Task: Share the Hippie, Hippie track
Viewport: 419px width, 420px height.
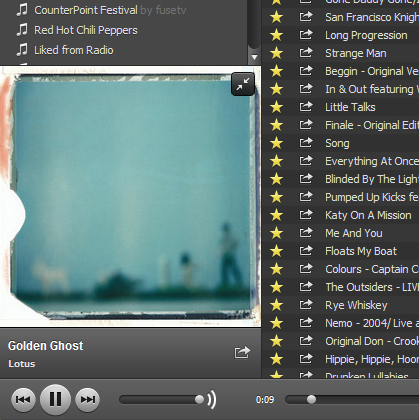Action: (x=306, y=358)
